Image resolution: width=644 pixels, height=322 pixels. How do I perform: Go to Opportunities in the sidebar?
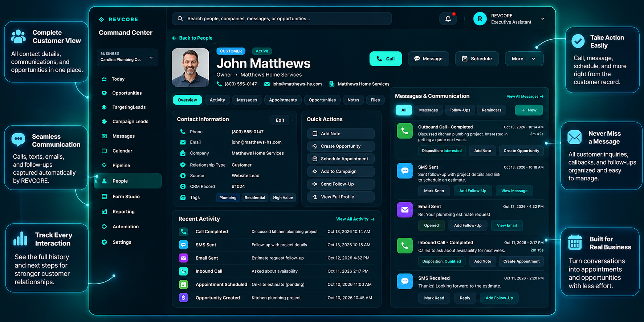click(x=127, y=93)
